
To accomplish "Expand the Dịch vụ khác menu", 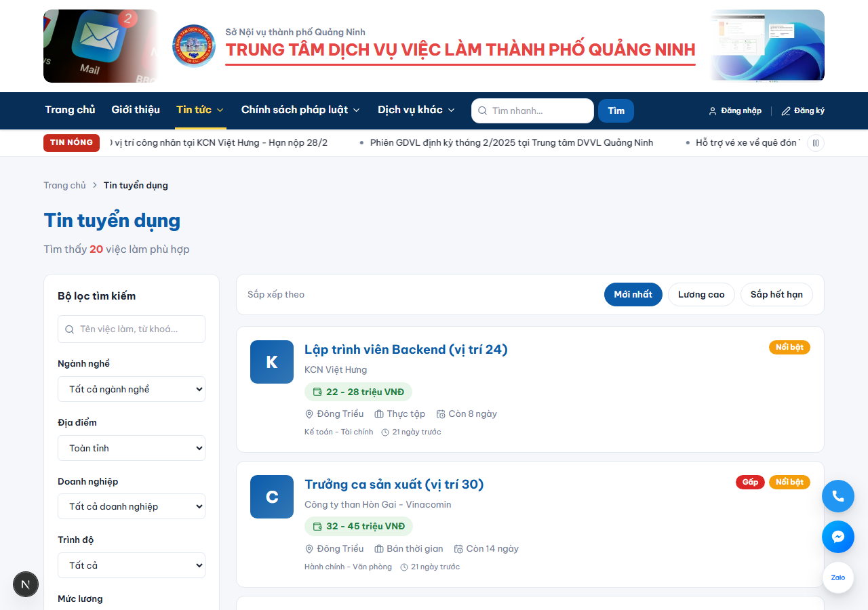I will pyautogui.click(x=416, y=110).
